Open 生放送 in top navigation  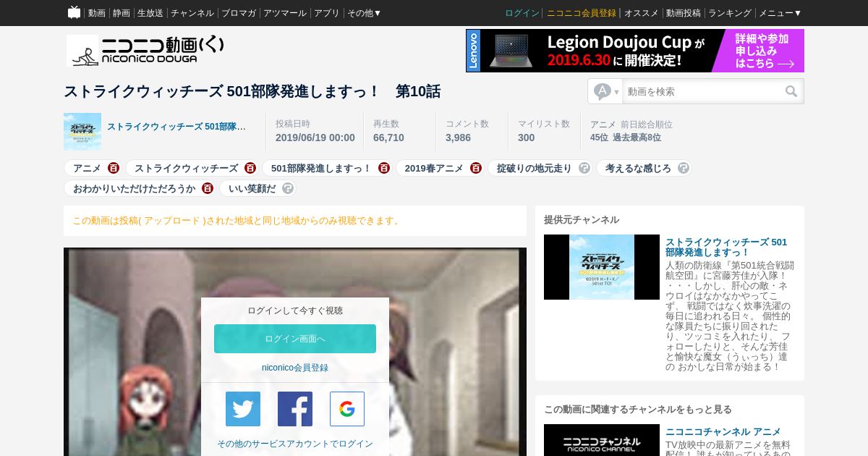(150, 13)
